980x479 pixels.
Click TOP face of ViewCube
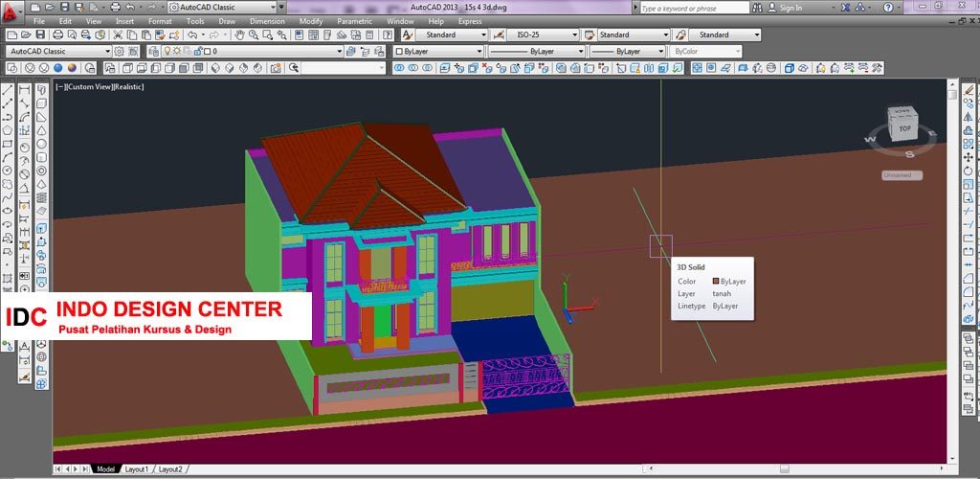(904, 127)
